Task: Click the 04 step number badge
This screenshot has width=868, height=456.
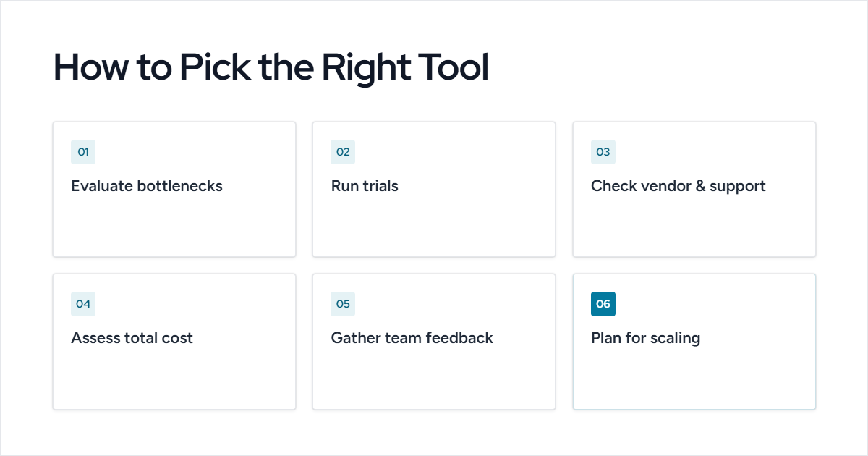Action: pos(83,304)
